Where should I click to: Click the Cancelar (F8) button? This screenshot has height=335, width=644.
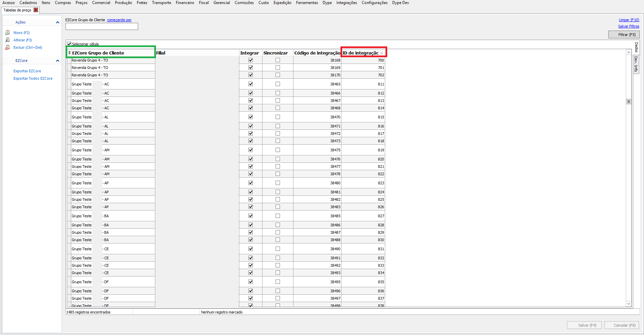pos(622,325)
